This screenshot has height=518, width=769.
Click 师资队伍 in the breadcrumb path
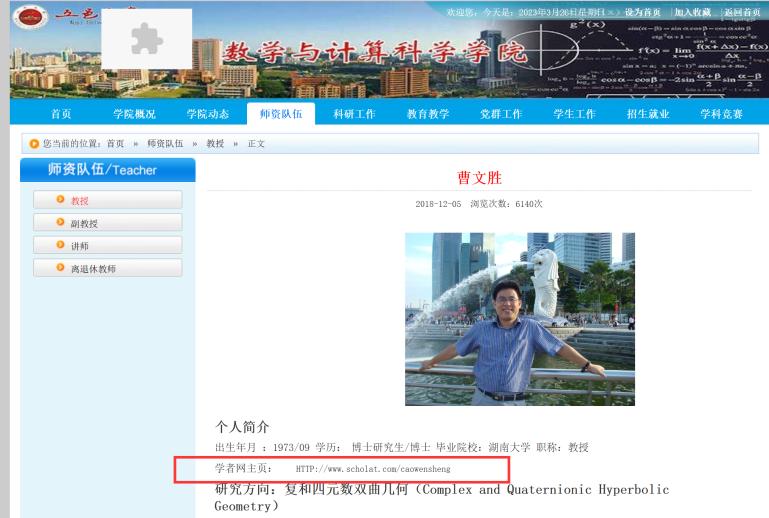tap(165, 144)
